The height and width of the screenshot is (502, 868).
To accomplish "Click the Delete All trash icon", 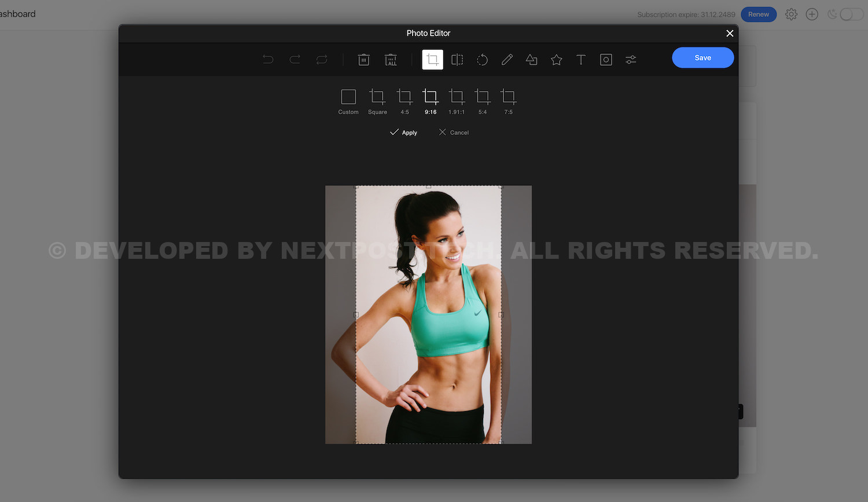I will click(x=391, y=59).
